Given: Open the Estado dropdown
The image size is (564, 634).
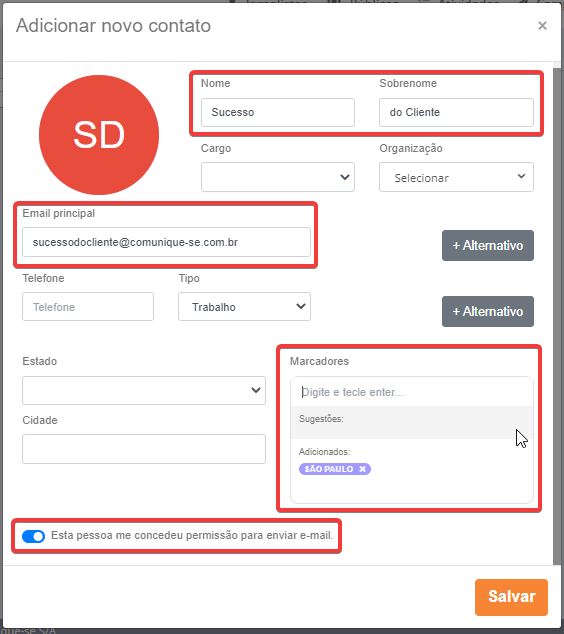Looking at the screenshot, I should tap(144, 390).
